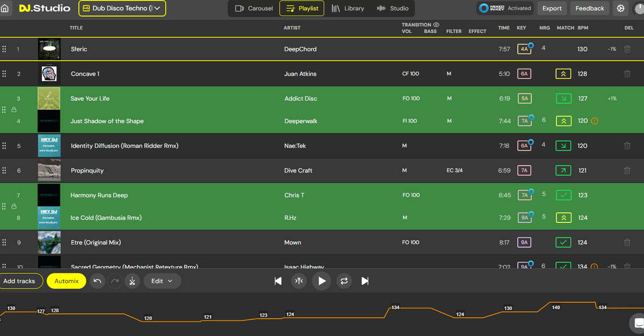Click the lock icon beside tracks 3 and 4
Viewport: 644px width, 336px height.
pyautogui.click(x=14, y=110)
